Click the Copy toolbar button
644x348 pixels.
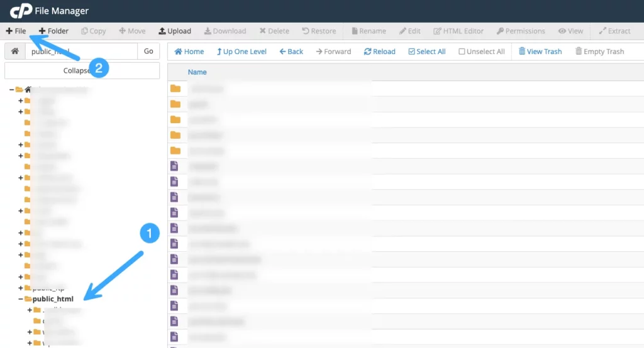pyautogui.click(x=94, y=31)
